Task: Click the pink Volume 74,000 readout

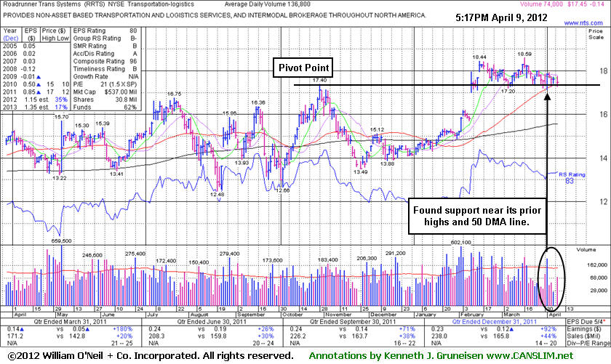Action: (x=541, y=4)
